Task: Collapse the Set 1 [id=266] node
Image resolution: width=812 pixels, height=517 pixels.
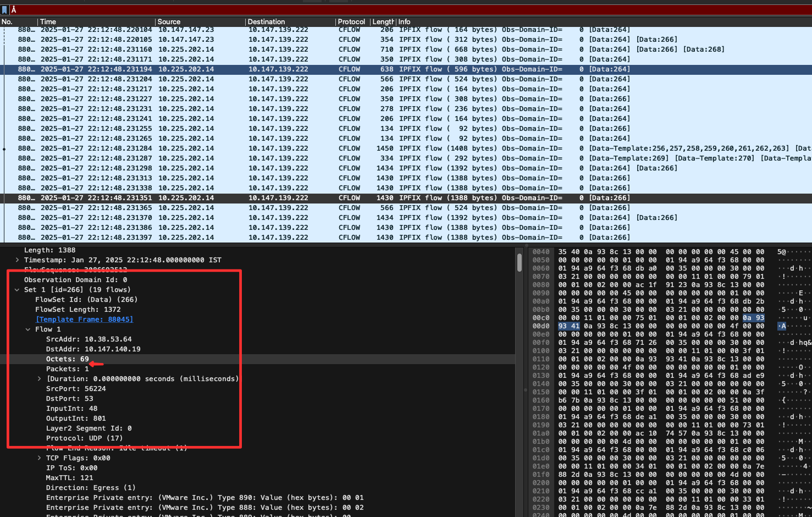Action: pyautogui.click(x=17, y=290)
